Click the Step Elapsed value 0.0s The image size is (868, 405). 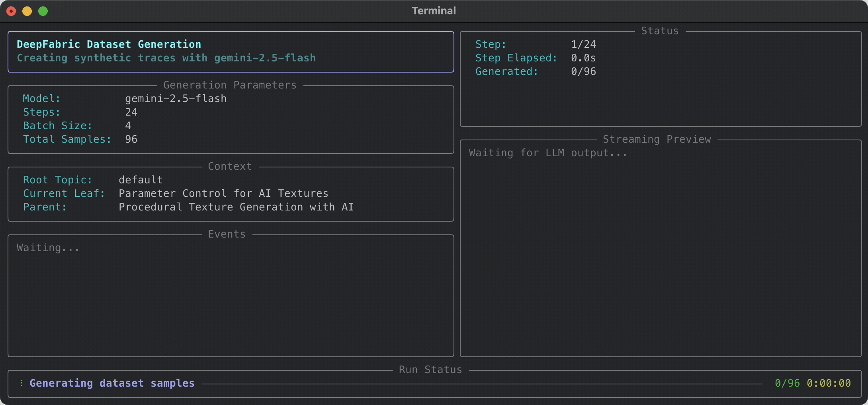tap(583, 58)
